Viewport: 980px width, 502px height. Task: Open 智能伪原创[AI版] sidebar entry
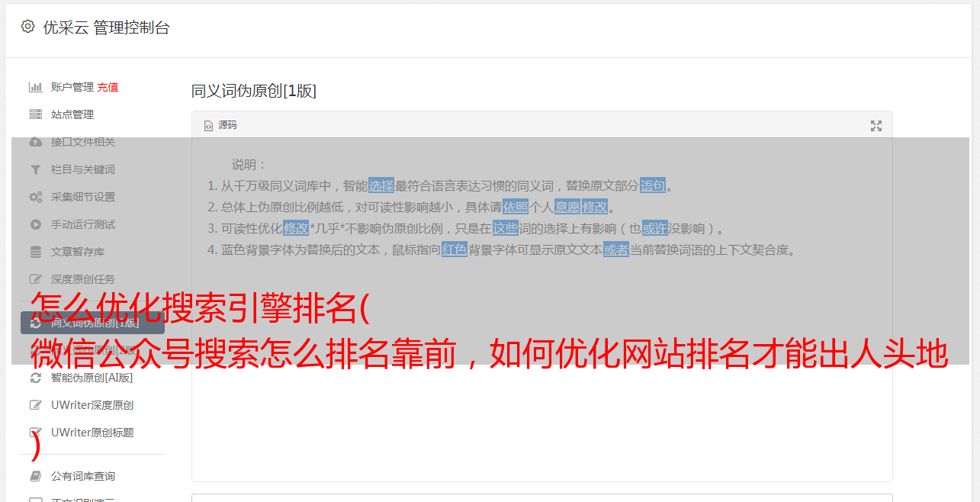point(92,378)
